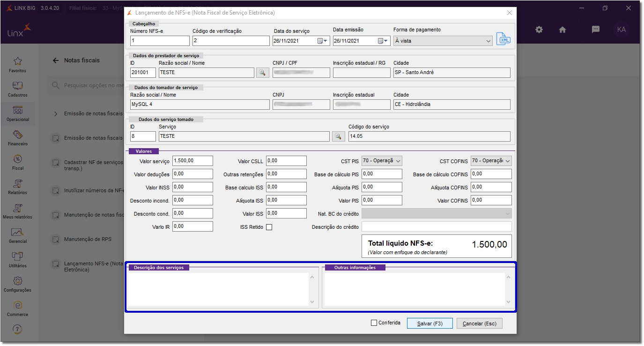
Task: Click Salvar (F3) button
Action: [x=430, y=323]
